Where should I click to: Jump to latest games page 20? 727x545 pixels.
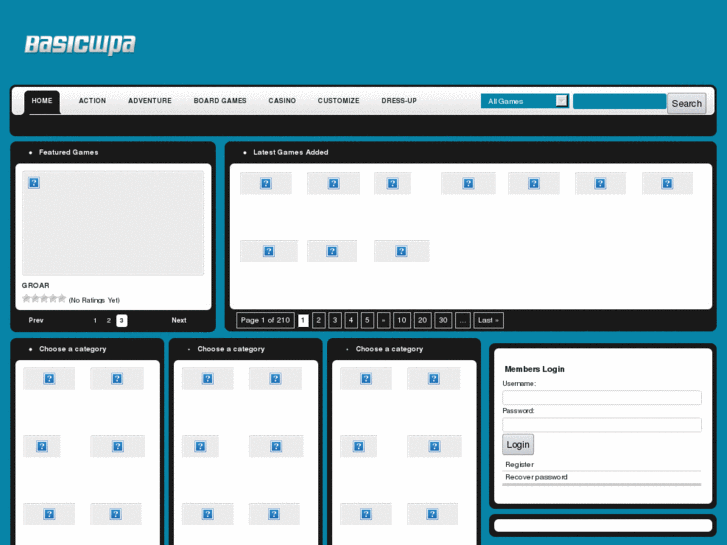click(x=422, y=320)
